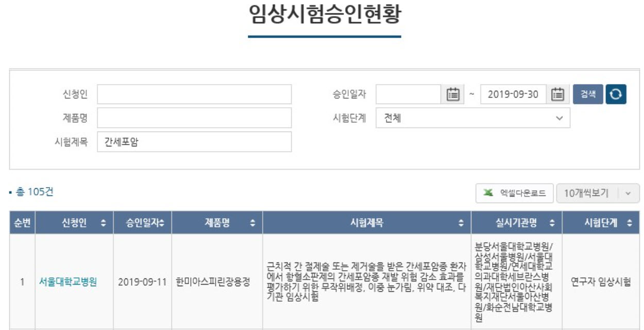
Task: Focus the 신청인 input field
Action: tap(194, 94)
